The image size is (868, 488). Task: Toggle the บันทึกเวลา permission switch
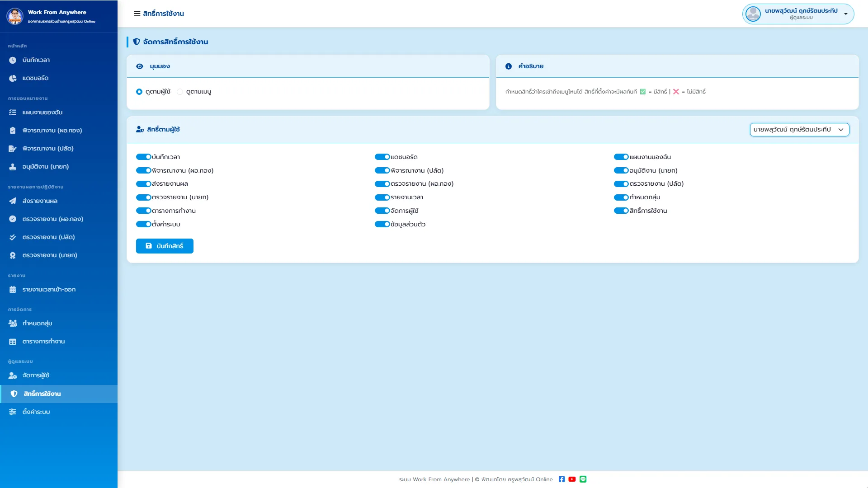coord(144,157)
